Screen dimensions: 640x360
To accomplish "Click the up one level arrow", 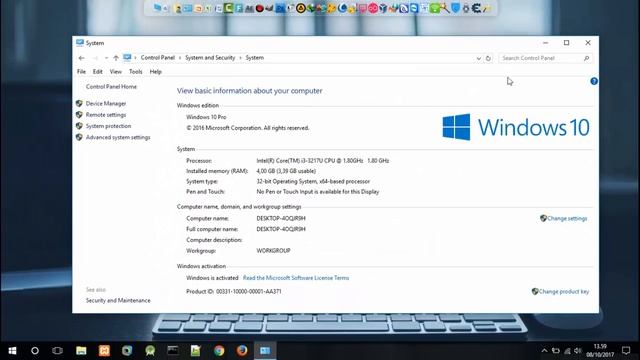I will [116, 58].
